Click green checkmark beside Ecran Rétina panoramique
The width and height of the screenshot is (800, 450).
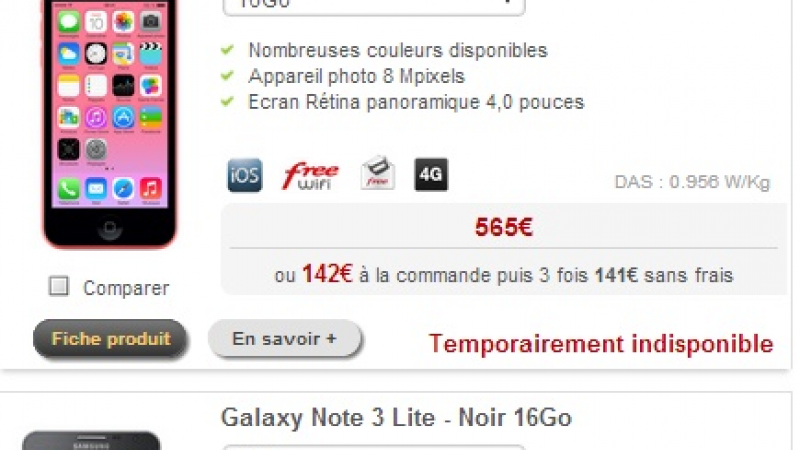(x=227, y=102)
